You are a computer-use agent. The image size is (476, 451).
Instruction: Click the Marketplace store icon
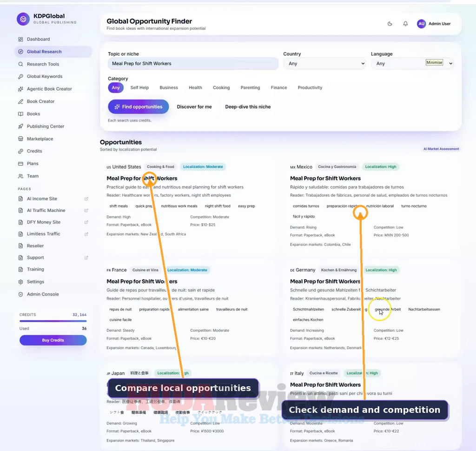20,139
